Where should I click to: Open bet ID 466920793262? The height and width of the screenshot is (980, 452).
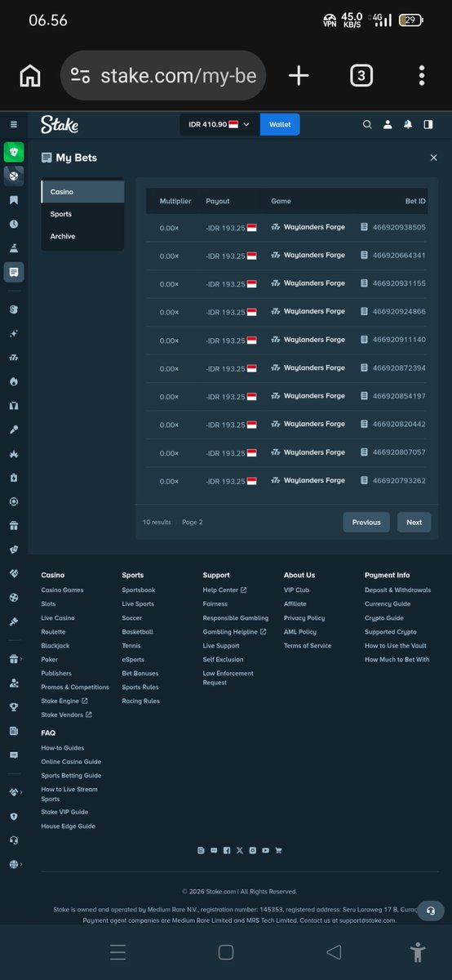point(393,481)
